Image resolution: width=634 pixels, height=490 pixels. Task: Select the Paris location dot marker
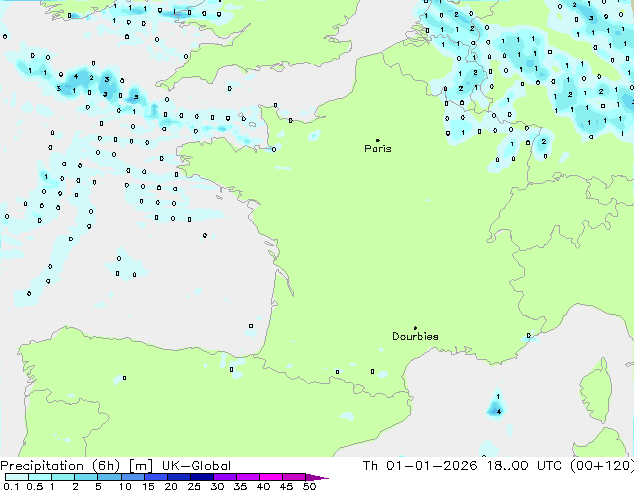378,140
